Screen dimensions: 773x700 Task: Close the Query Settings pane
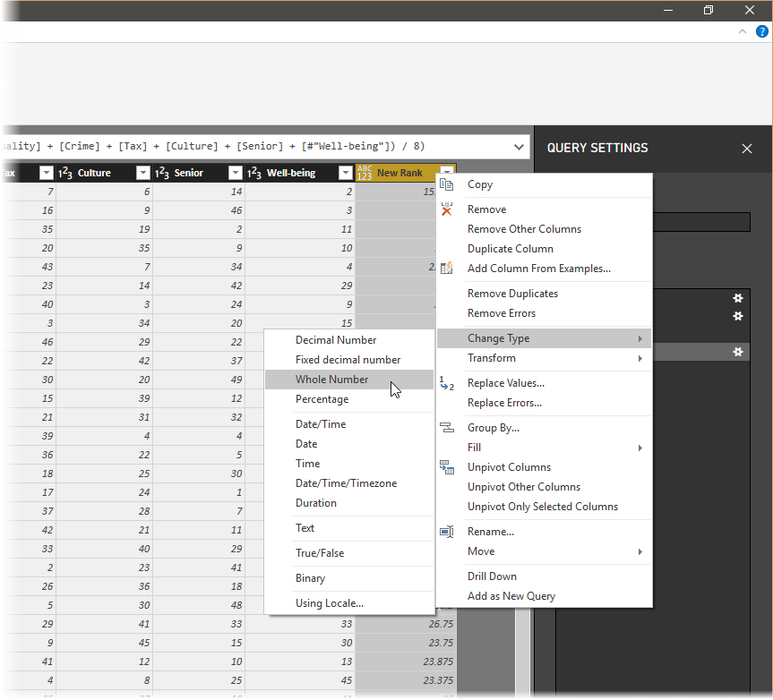(x=747, y=149)
